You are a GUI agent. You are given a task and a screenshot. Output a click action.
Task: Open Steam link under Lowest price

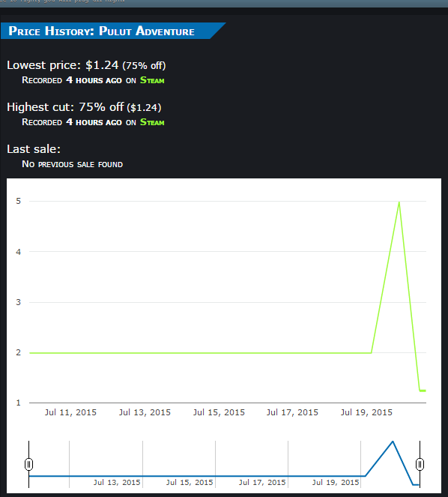click(x=152, y=80)
